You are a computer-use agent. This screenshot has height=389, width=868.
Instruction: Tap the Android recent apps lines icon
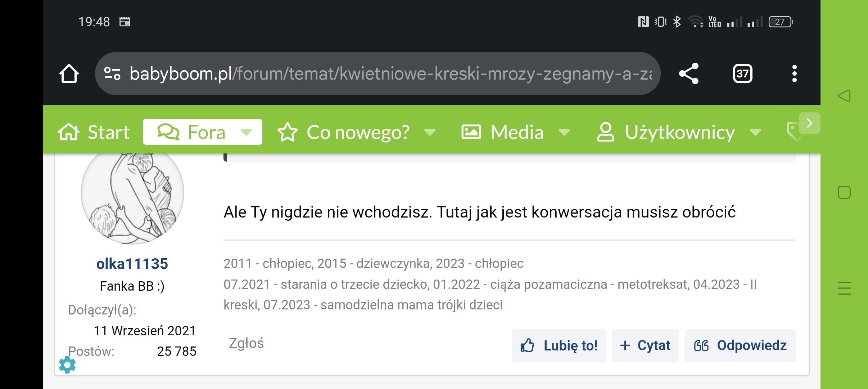[x=844, y=288]
